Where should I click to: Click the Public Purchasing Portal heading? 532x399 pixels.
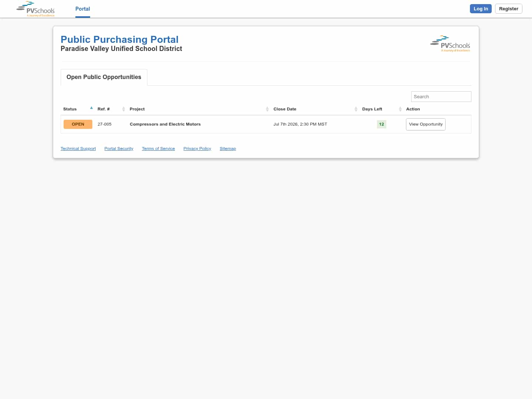click(x=119, y=40)
